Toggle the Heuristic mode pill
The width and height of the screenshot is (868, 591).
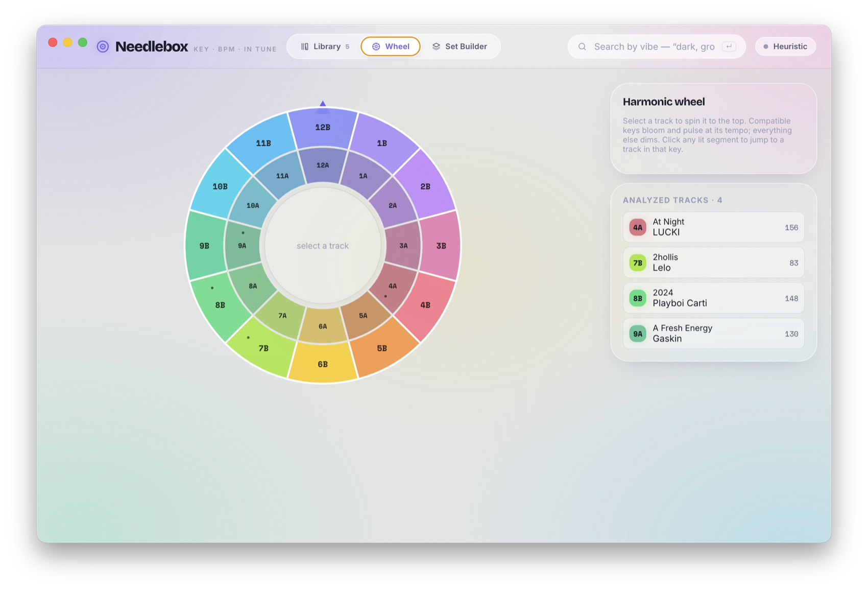point(785,46)
